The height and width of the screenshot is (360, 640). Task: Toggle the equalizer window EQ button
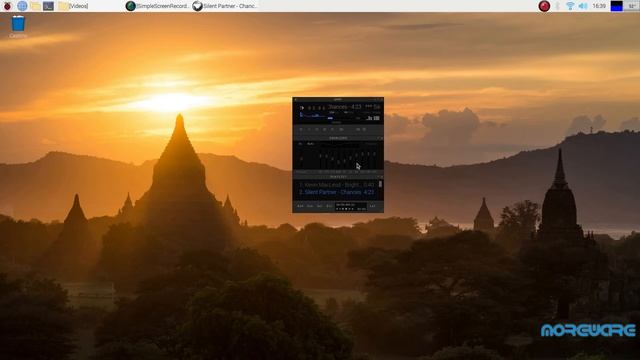pos(369,118)
